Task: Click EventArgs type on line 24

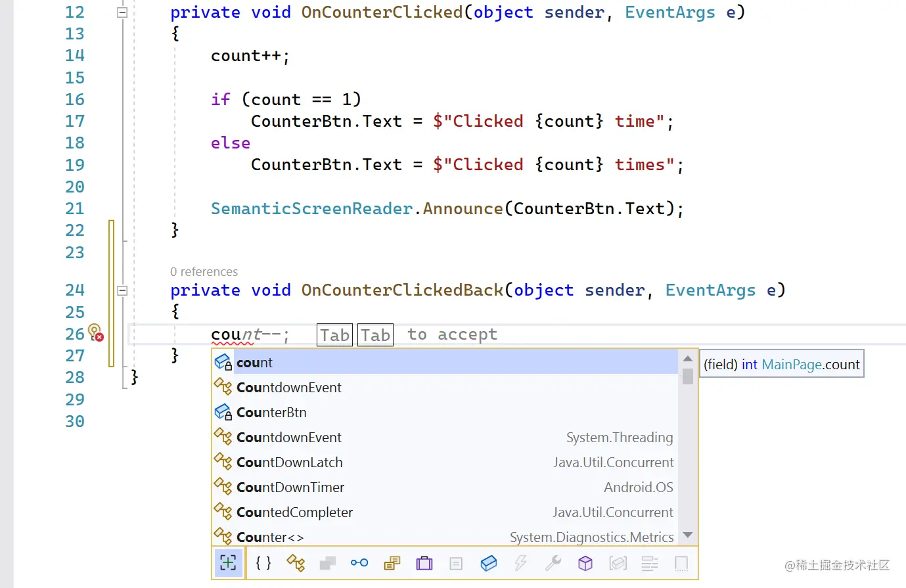Action: point(710,290)
